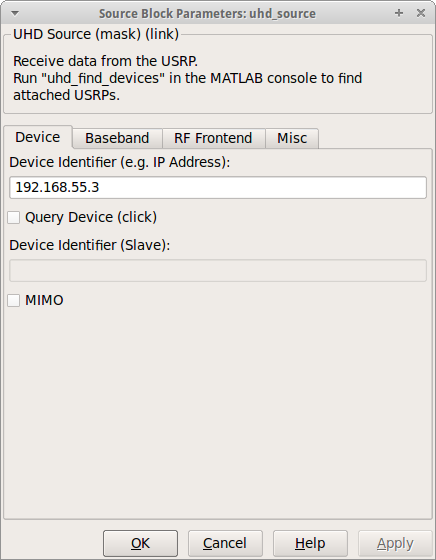Screen dimensions: 436x560
Task: Confirm settings with the OK button
Action: [140, 543]
